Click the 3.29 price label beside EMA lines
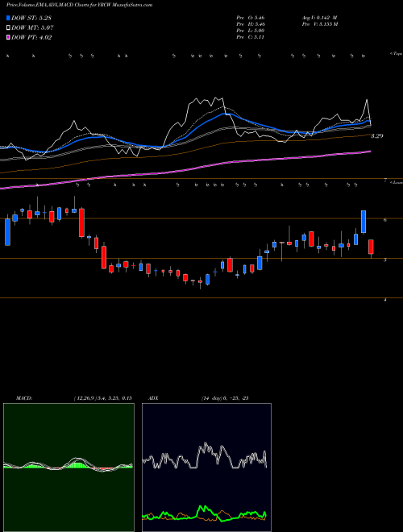Image resolution: width=403 pixels, height=532 pixels. tap(376, 136)
